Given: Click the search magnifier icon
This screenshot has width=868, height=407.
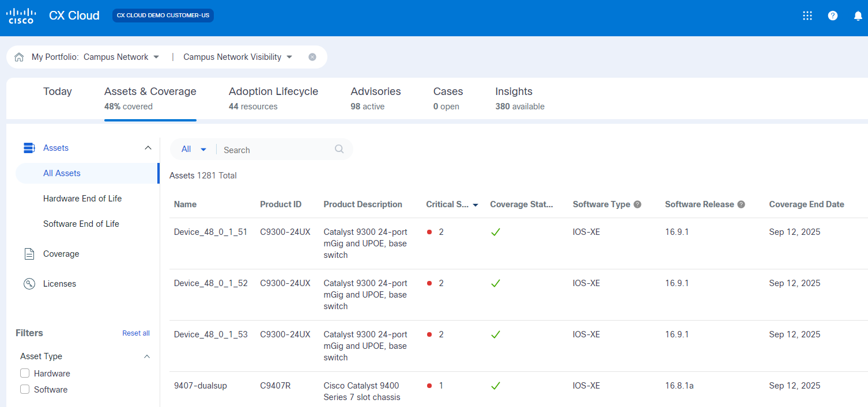Looking at the screenshot, I should (339, 149).
